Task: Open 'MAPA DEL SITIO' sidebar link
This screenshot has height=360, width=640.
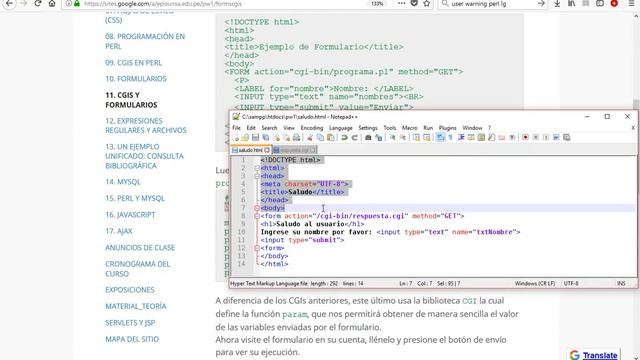Action: [132, 339]
